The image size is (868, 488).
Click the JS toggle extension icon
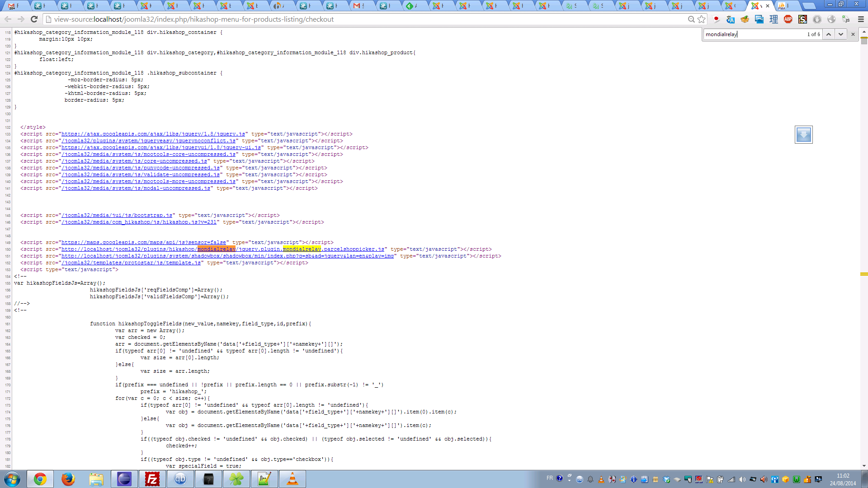click(x=846, y=19)
